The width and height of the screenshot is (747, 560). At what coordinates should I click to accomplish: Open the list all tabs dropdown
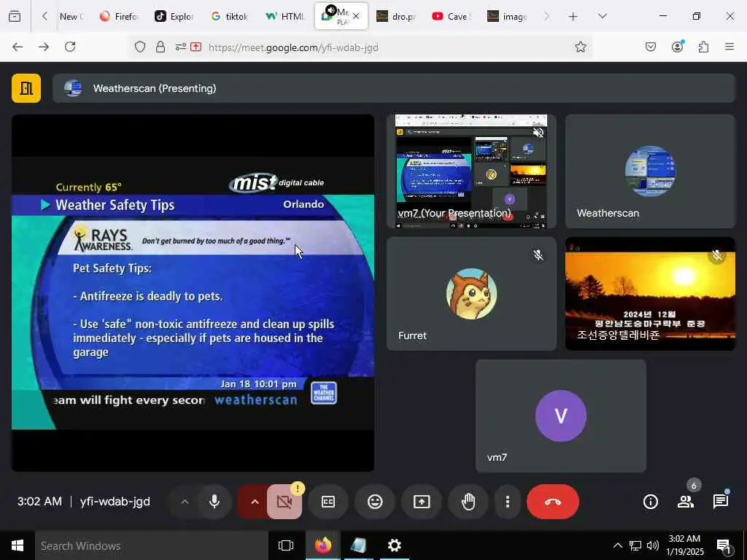click(603, 16)
